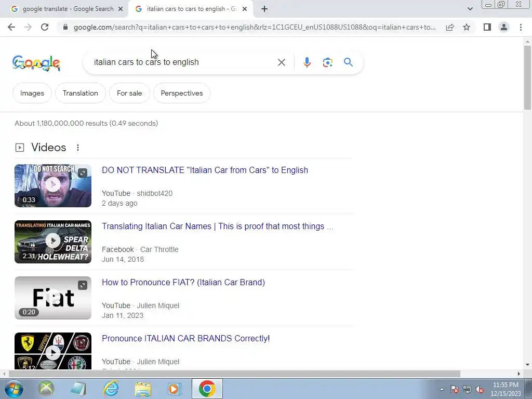The height and width of the screenshot is (399, 532).
Task: Open network status tray icon
Action: coord(467,389)
